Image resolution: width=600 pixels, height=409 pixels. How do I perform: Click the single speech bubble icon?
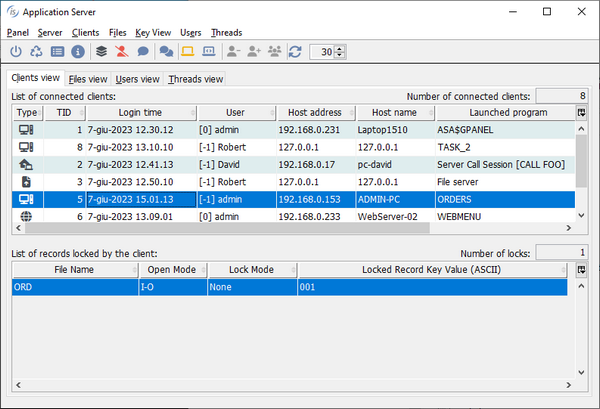pos(143,51)
